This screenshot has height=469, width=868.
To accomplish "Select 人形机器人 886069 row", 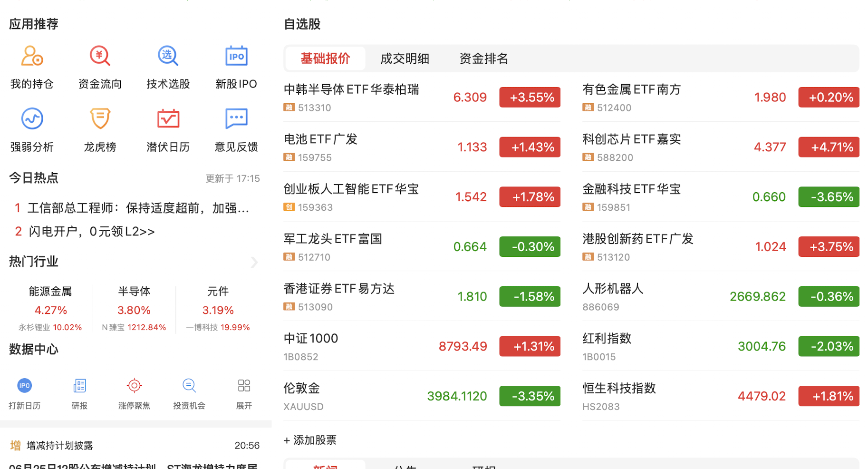I will 721,296.
